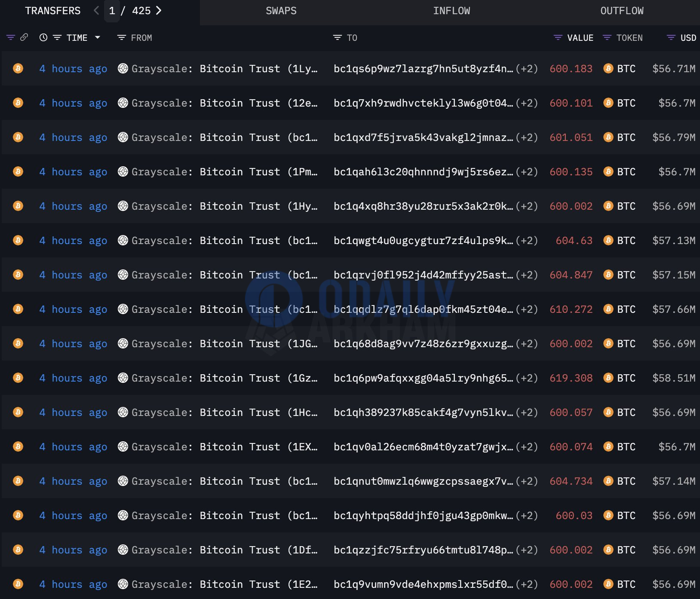Expand (+2) recipients for bc1qnut0mwzlq6wwgzcpssaegx7v
The image size is (700, 599).
(x=527, y=481)
